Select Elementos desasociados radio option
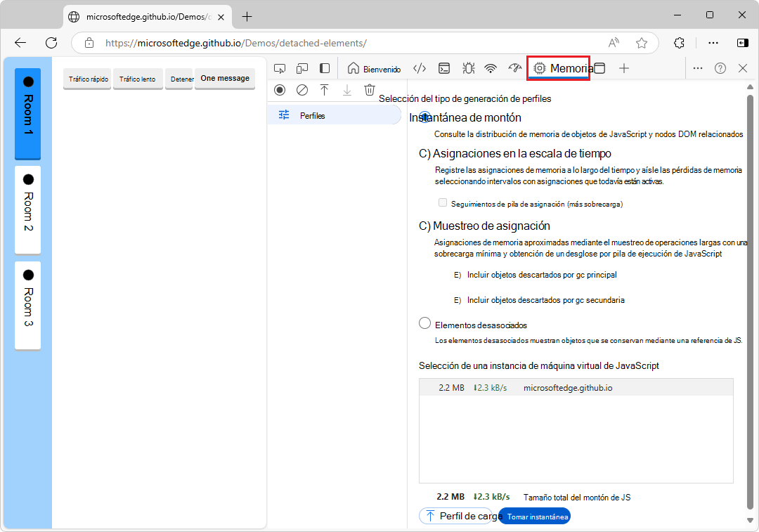Image resolution: width=759 pixels, height=532 pixels. point(424,323)
